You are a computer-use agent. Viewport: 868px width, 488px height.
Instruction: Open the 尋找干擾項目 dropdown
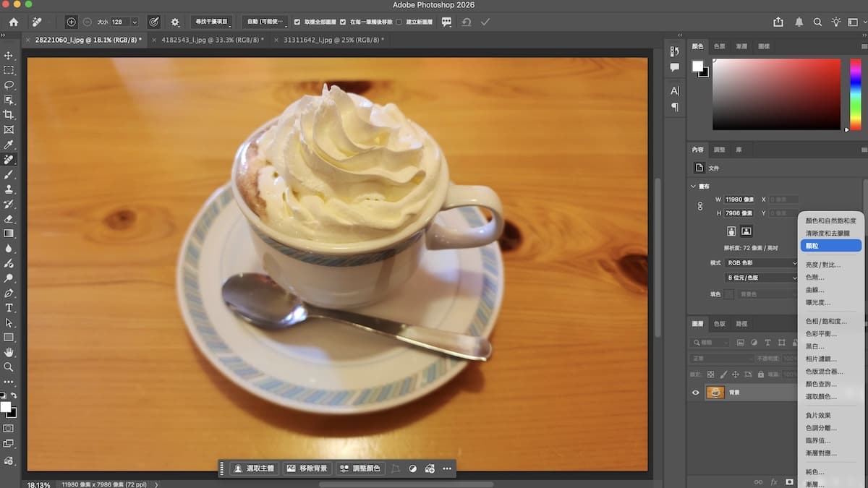[211, 22]
